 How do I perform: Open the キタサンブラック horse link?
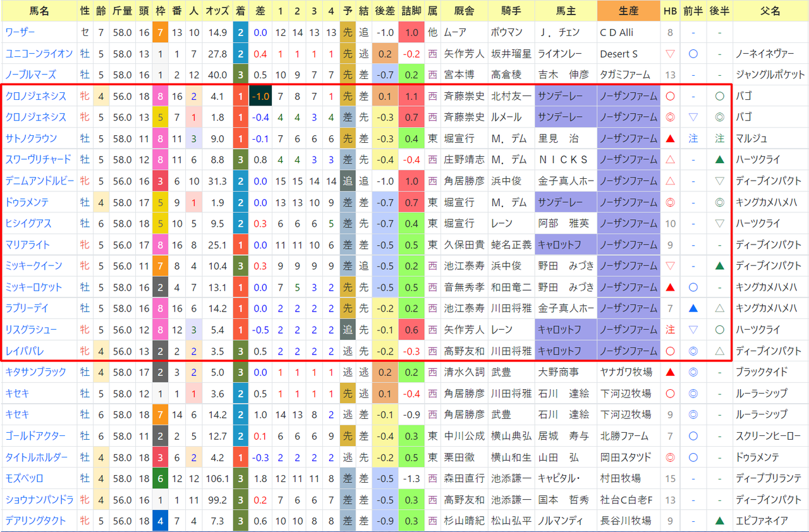tap(35, 372)
